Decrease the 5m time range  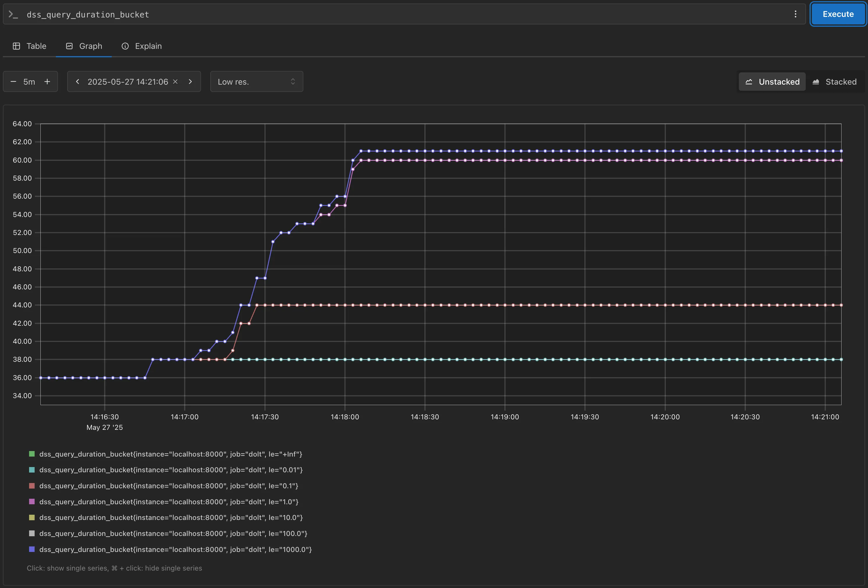tap(13, 81)
